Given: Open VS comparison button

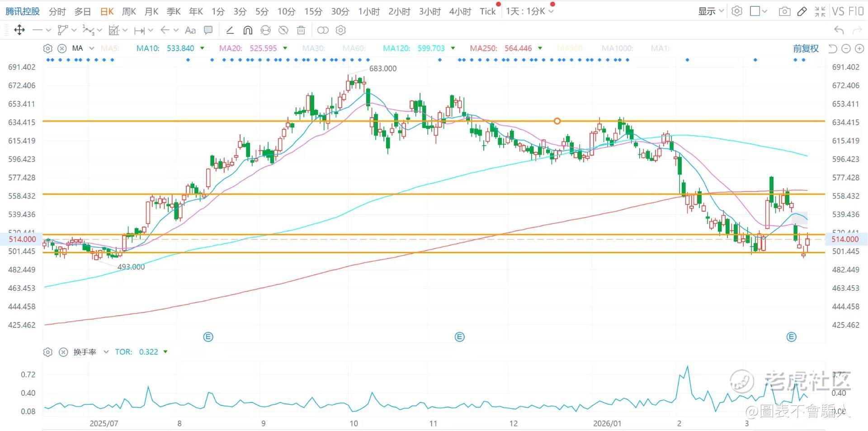Looking at the screenshot, I should coord(838,11).
